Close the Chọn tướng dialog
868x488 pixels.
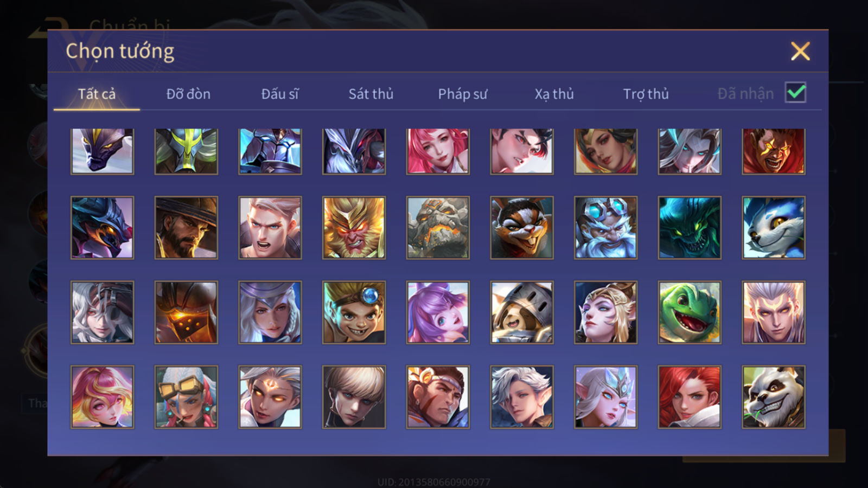coord(800,51)
